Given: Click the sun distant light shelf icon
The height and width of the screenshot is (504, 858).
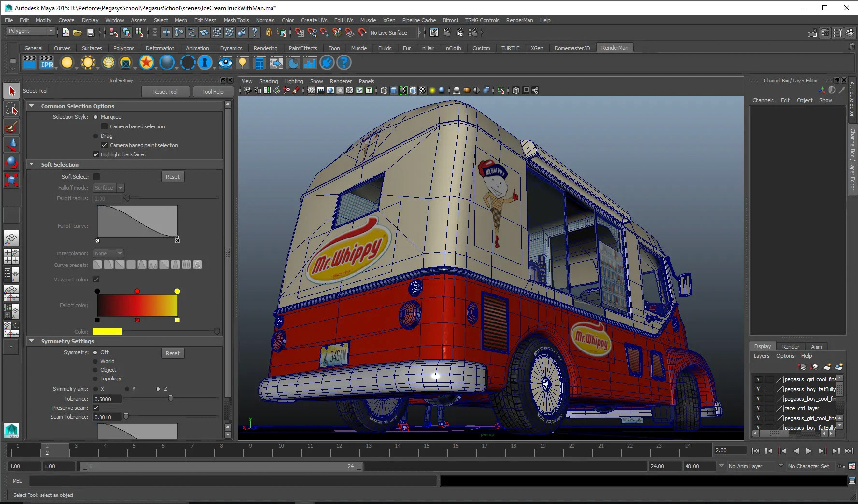Looking at the screenshot, I should (x=88, y=62).
